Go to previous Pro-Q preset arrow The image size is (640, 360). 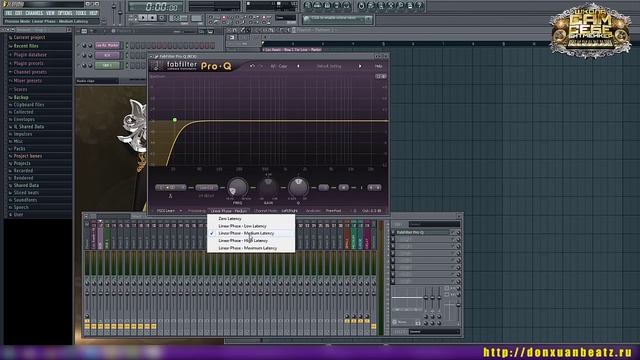pyautogui.click(x=298, y=66)
